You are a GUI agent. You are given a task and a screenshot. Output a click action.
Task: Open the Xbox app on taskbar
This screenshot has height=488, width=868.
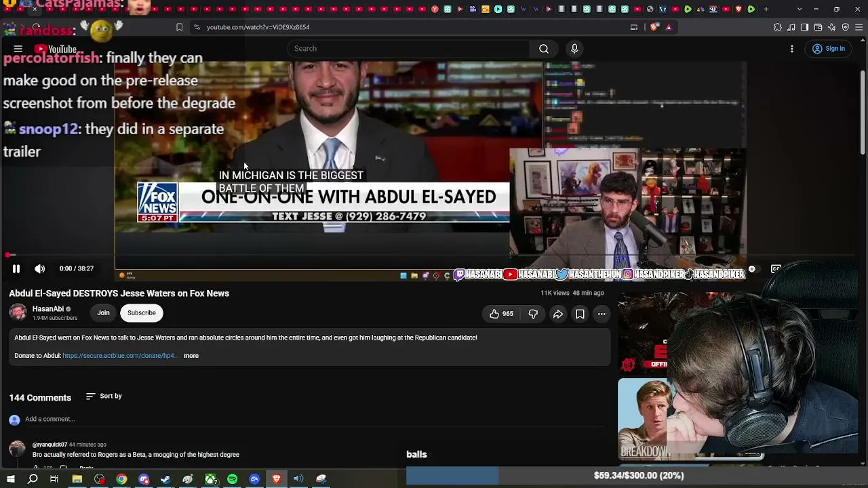[211, 479]
